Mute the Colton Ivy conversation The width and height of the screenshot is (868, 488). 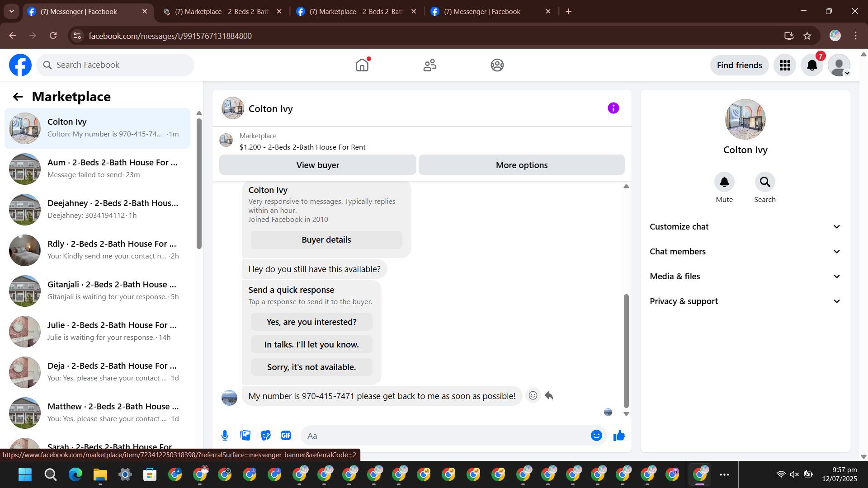click(724, 182)
